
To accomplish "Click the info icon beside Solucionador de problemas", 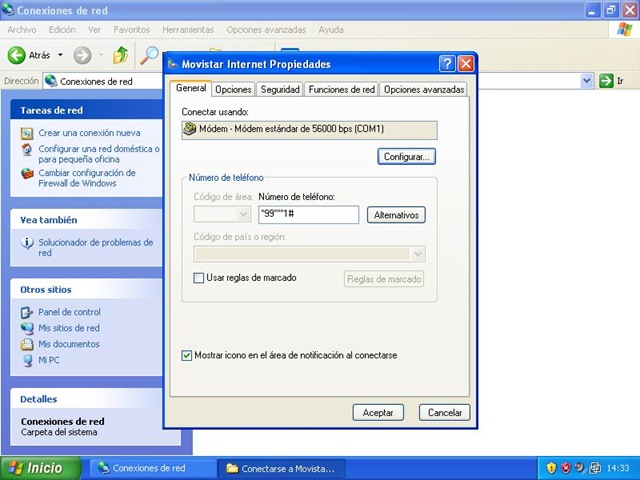I will pos(27,242).
